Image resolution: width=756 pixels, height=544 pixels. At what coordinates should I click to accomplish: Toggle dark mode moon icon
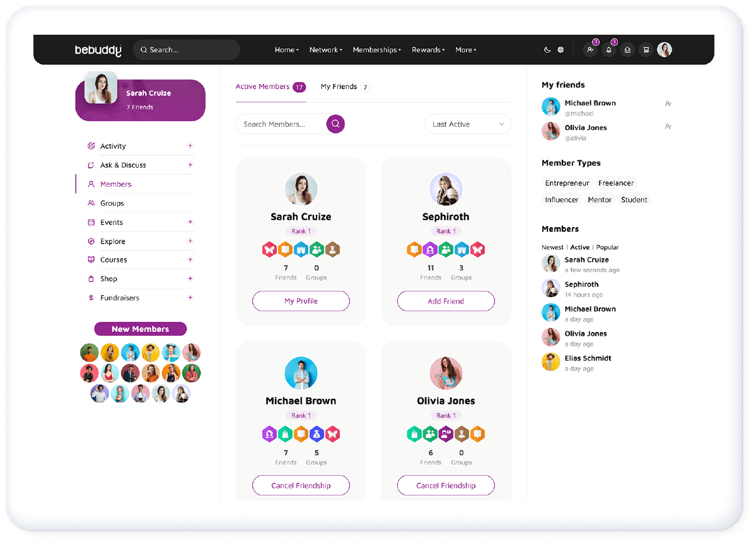coord(547,50)
